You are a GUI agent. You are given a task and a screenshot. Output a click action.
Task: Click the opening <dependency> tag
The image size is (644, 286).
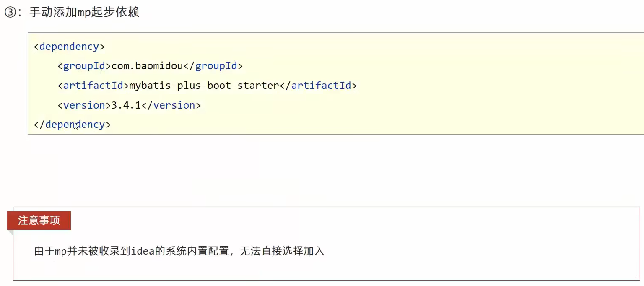click(x=69, y=47)
